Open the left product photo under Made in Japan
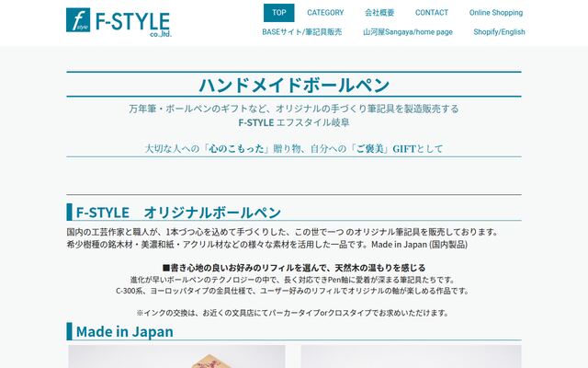The width and height of the screenshot is (588, 368). tap(176, 357)
